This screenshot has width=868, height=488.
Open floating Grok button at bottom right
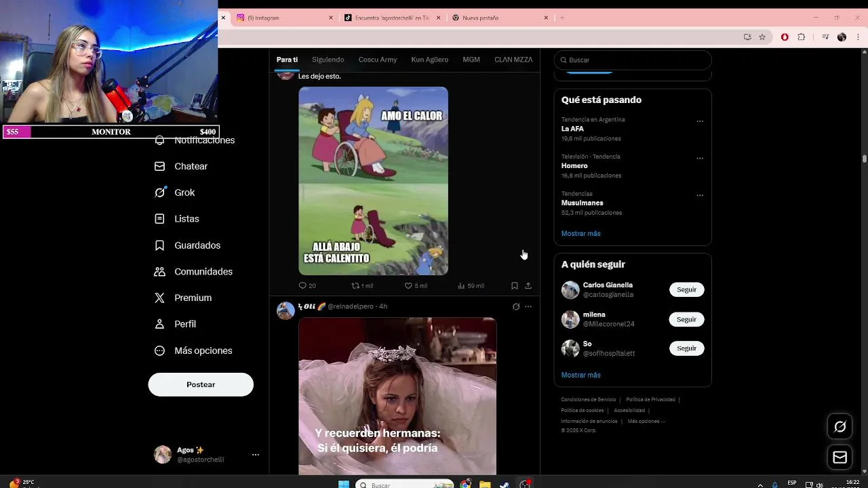[x=840, y=426]
